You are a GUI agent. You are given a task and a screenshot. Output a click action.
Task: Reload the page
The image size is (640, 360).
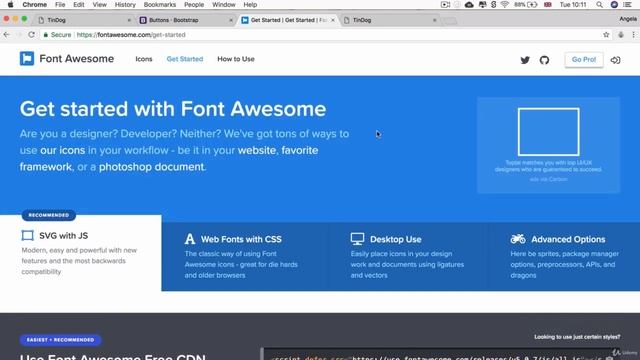point(31,35)
